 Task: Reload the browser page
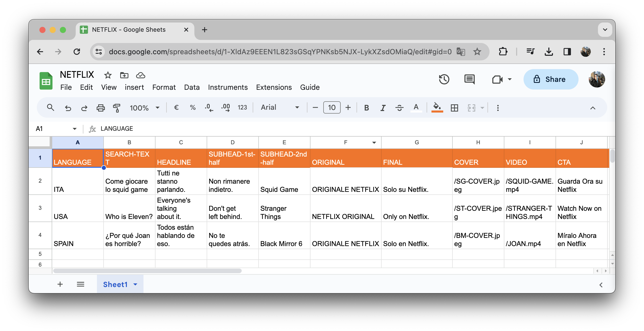coord(77,52)
